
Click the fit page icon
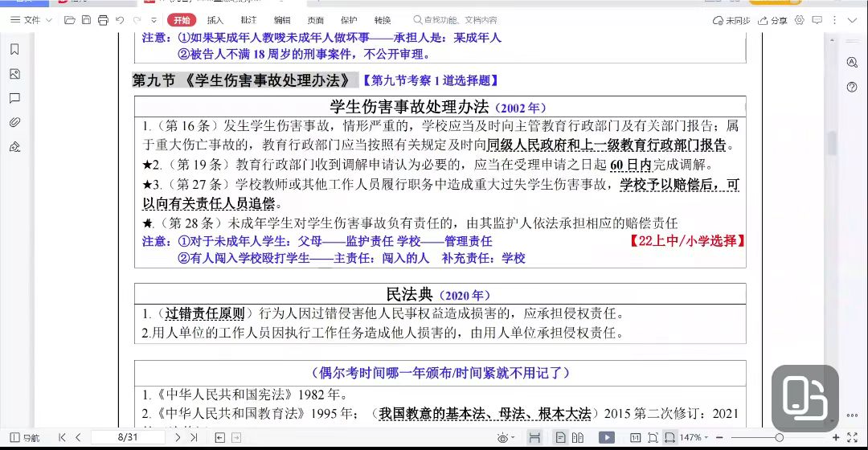[653, 438]
